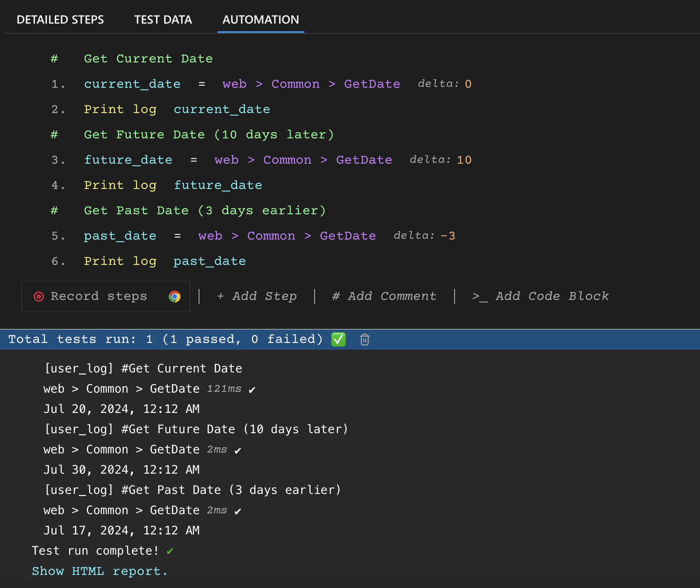Screen dimensions: 700x588
Task: Toggle Record steps mode
Action: click(x=99, y=296)
